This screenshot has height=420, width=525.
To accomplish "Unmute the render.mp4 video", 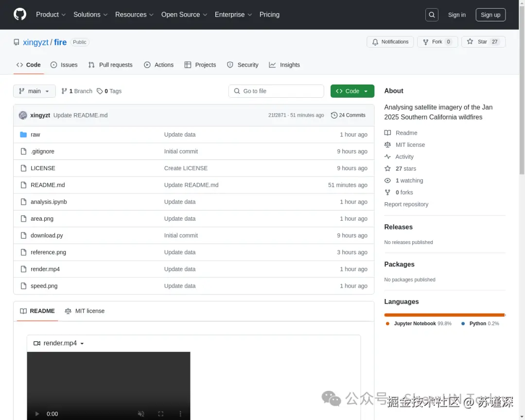I will click(x=141, y=414).
